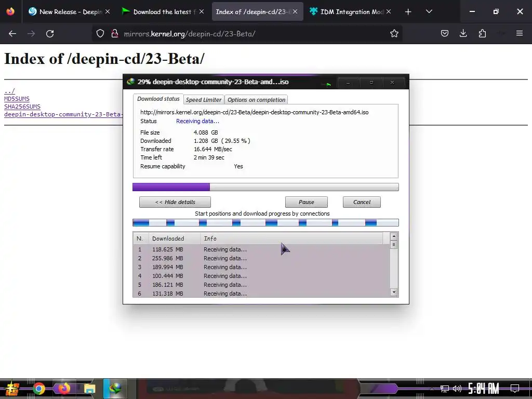Viewport: 532px width, 399px height.
Task: Open Options on completion tab
Action: (256, 100)
